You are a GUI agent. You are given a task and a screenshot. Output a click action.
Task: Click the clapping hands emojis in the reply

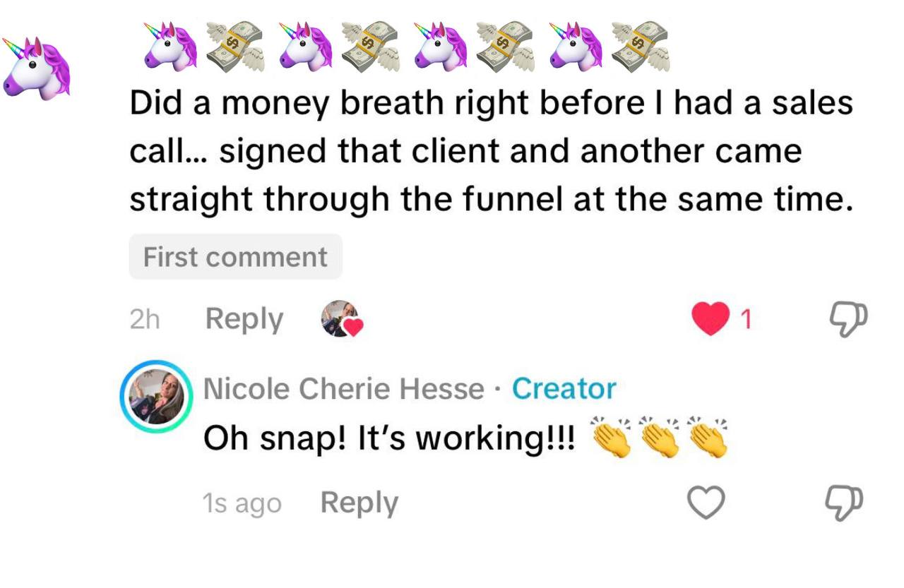coord(658,438)
